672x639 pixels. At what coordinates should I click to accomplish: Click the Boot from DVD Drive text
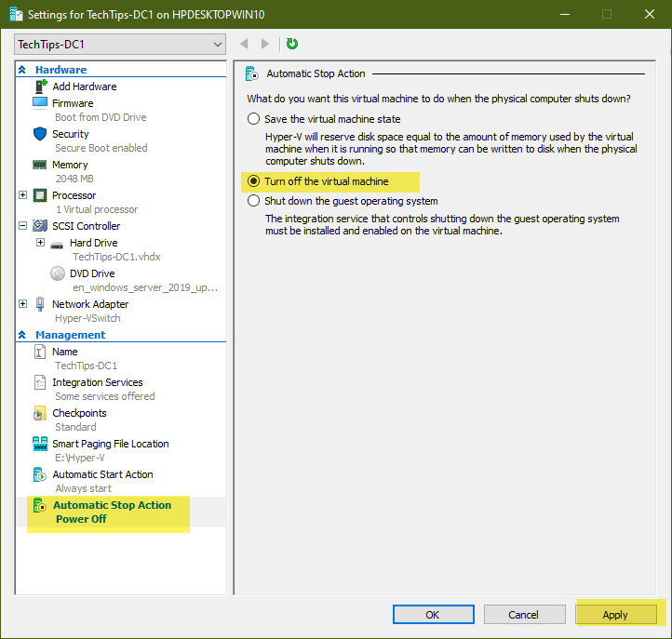click(101, 117)
